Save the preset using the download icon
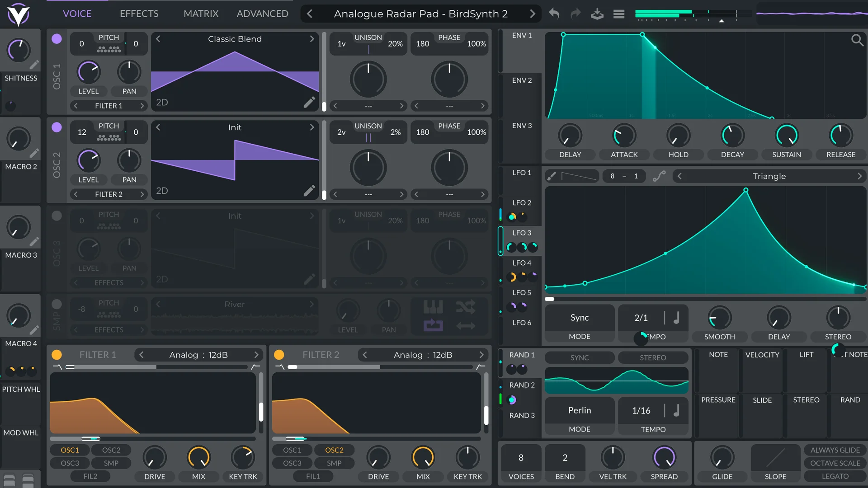This screenshot has width=868, height=488. 597,14
